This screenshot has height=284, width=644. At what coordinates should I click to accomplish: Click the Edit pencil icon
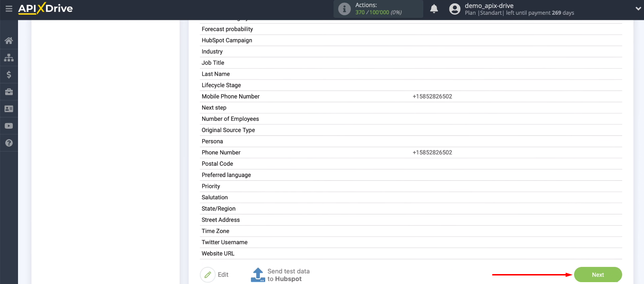click(x=207, y=275)
